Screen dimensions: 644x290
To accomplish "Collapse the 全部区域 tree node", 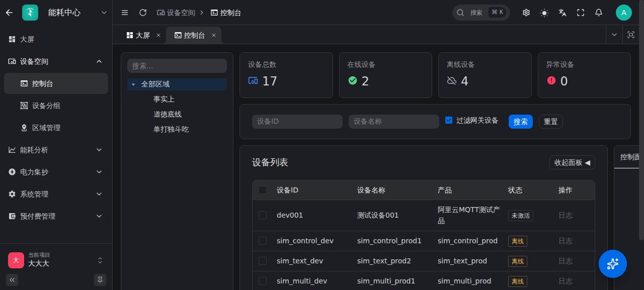I will 133,84.
